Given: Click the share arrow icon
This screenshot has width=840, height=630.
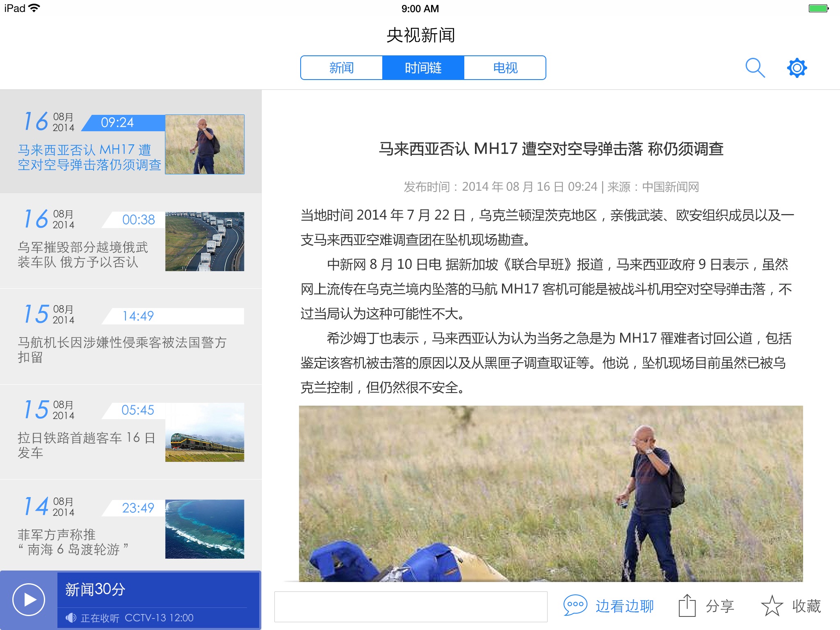Looking at the screenshot, I should pyautogui.click(x=687, y=605).
